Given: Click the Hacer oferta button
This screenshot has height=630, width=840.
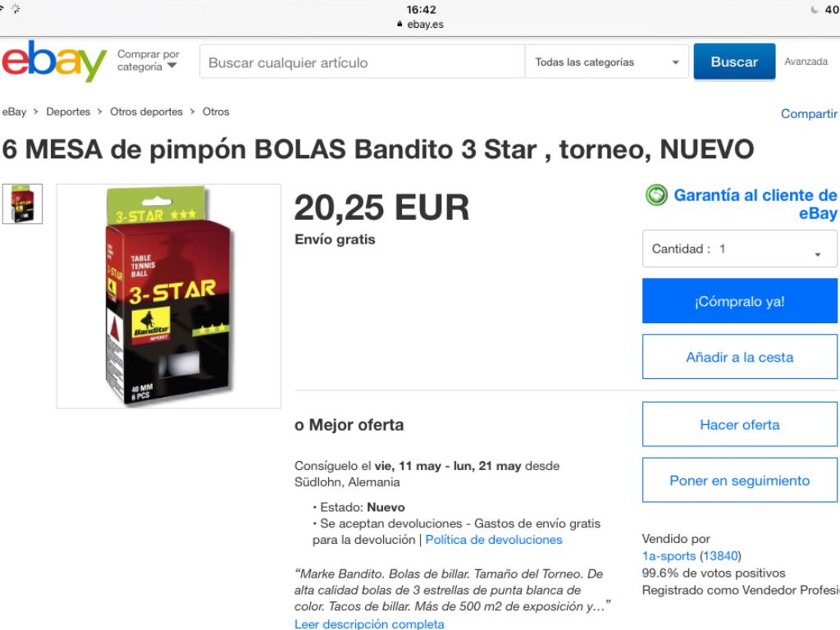Looking at the screenshot, I should point(739,424).
